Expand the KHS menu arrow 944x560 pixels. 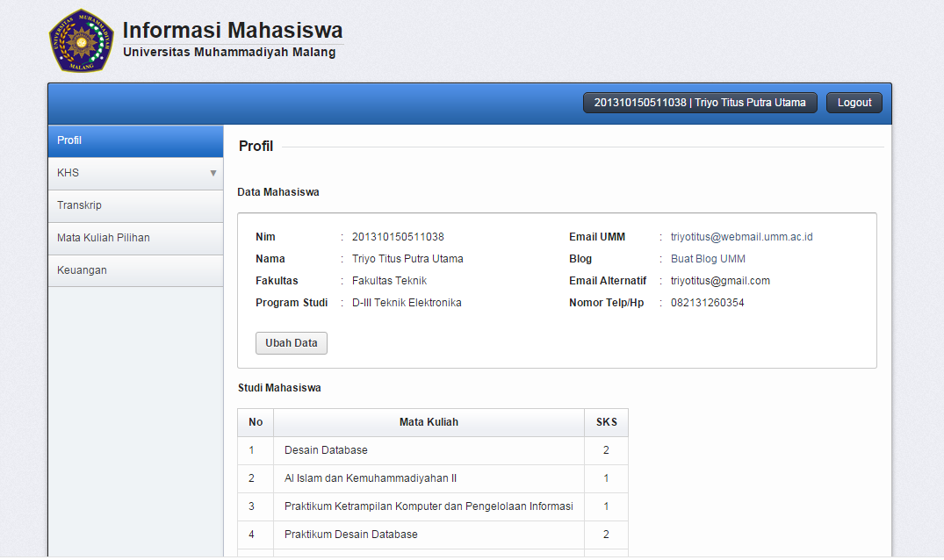[x=213, y=173]
